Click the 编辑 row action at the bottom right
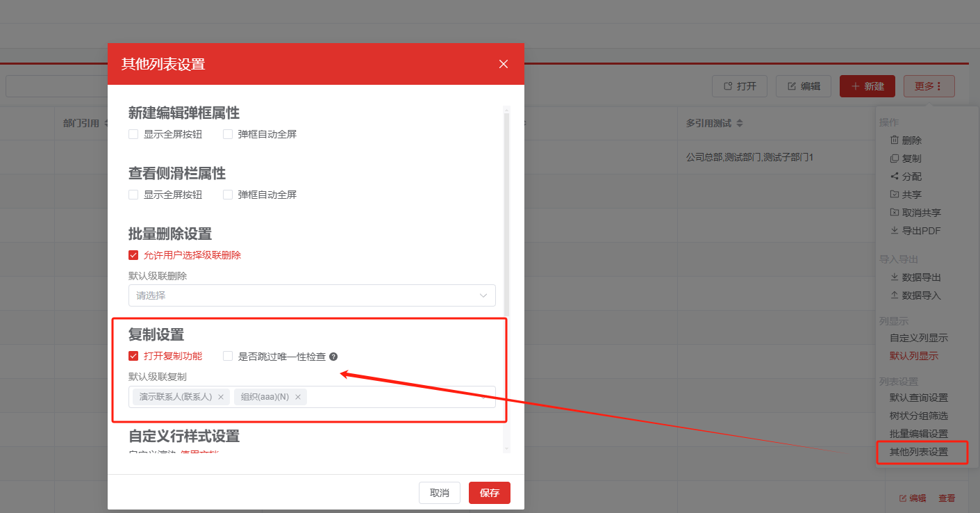 [913, 498]
